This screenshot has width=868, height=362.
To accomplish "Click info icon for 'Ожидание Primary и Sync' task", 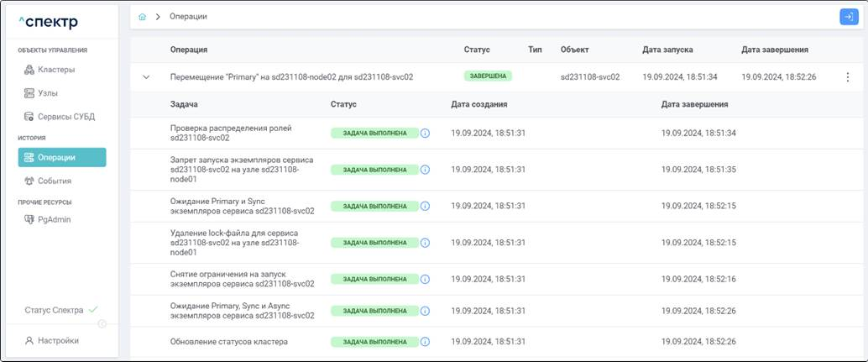I will [425, 206].
